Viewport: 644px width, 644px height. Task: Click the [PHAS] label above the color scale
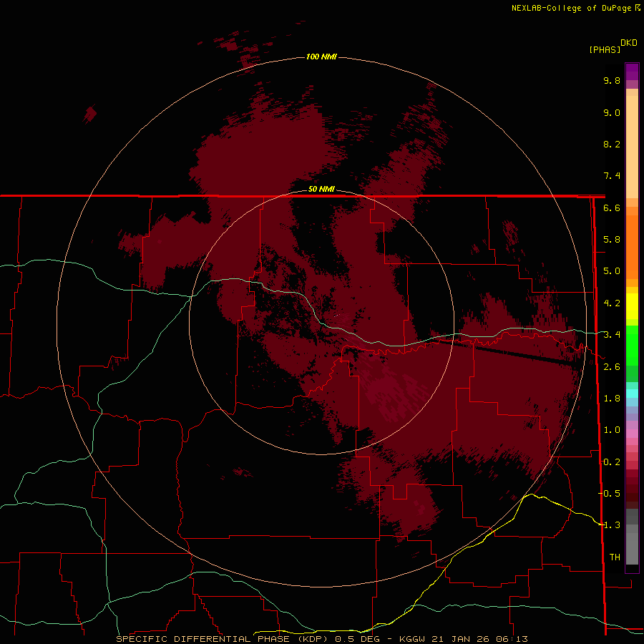605,49
